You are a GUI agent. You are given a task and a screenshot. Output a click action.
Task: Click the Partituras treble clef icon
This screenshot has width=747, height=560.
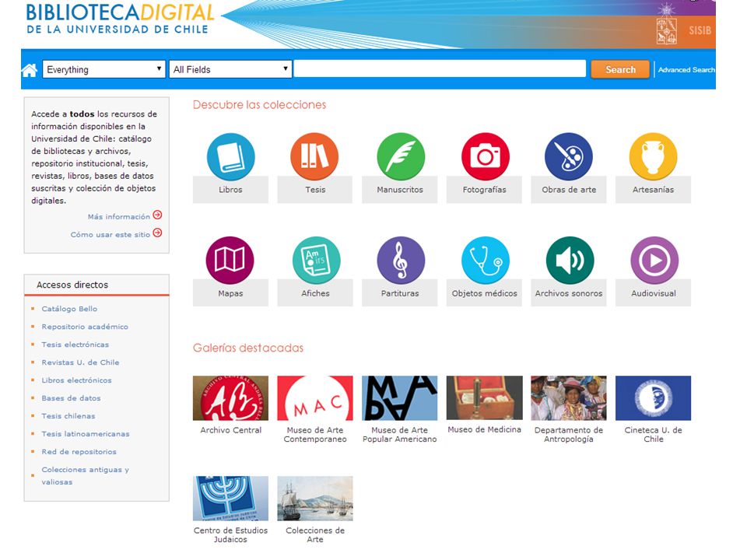click(x=401, y=261)
